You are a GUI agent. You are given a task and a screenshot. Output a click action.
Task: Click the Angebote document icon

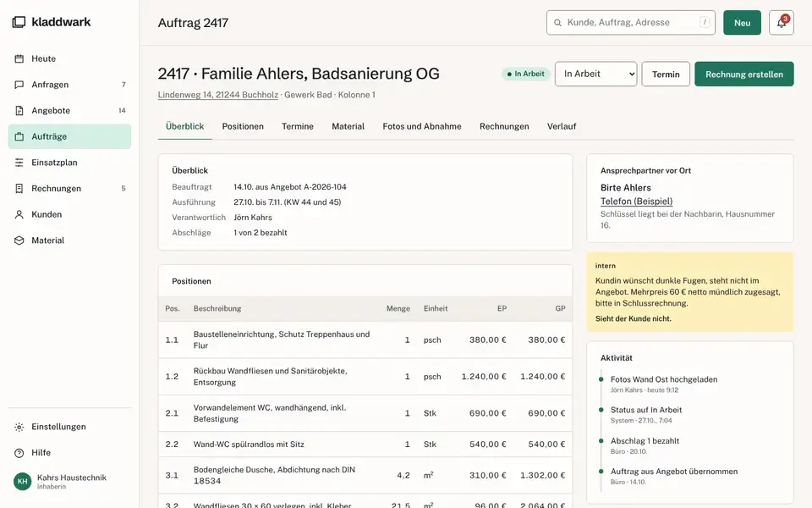(x=19, y=110)
